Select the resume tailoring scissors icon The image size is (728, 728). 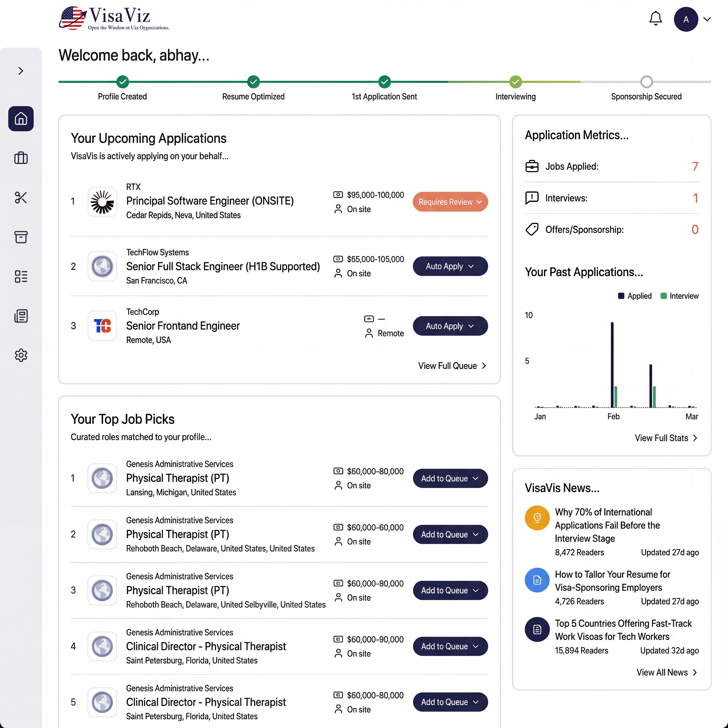[x=21, y=197]
